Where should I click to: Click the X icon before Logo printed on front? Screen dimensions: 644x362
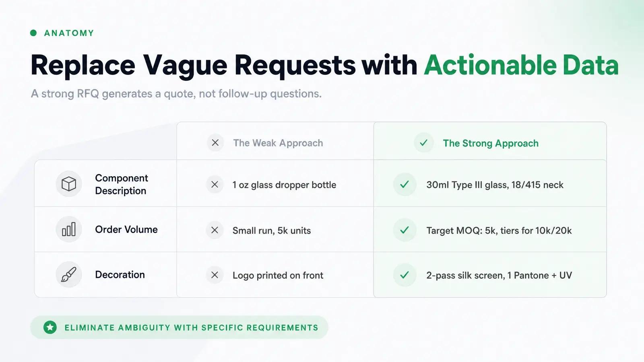pos(215,275)
